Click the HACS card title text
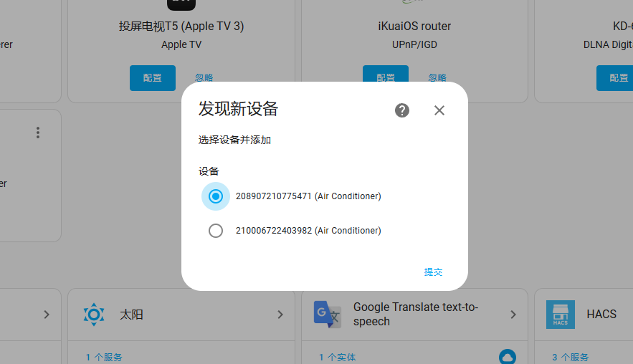Screen dimensions: 633x364 point(601,314)
